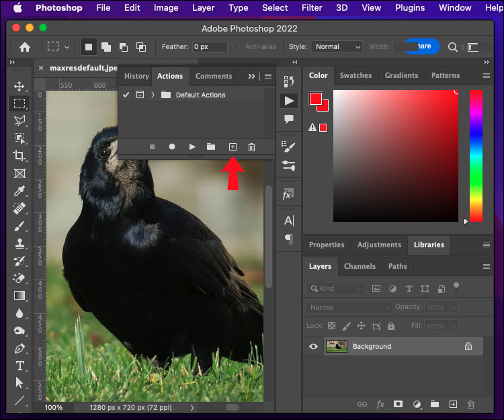Toggle the Default Actions checkmark
Viewport: 504px width, 420px height.
coord(126,95)
